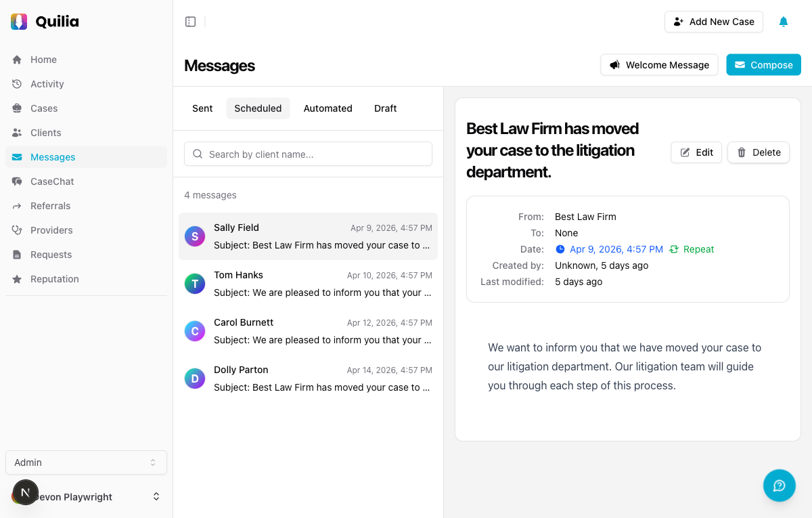Open the notifications bell

tap(783, 22)
